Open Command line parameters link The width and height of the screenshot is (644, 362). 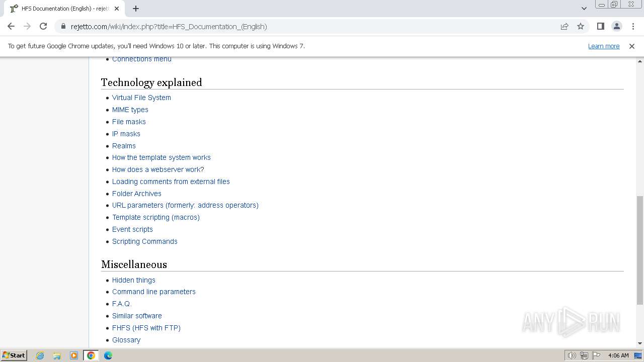coord(153,292)
